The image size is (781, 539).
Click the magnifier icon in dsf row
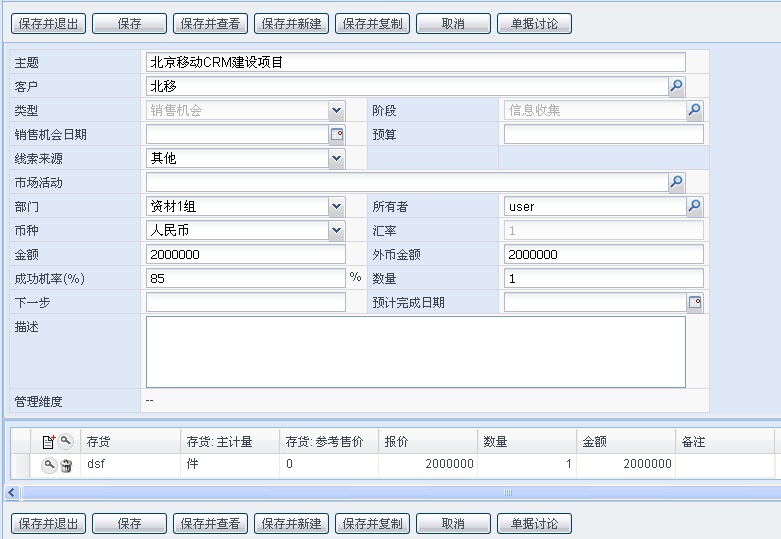click(x=48, y=464)
